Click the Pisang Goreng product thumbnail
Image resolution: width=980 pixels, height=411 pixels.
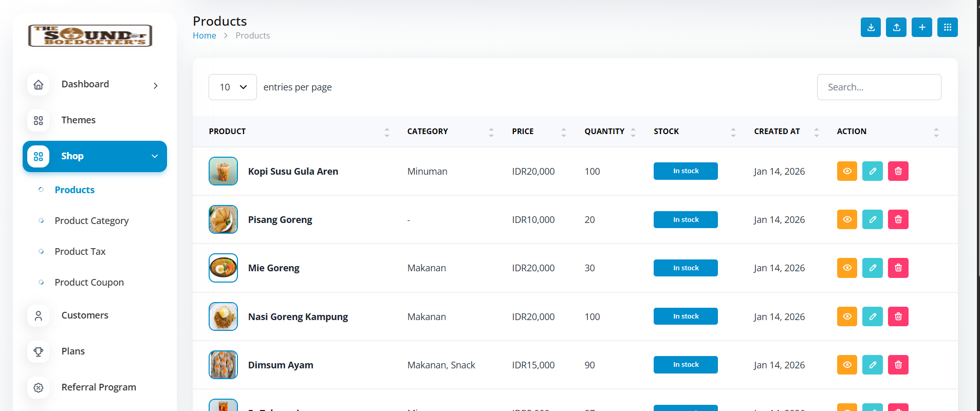click(x=223, y=219)
